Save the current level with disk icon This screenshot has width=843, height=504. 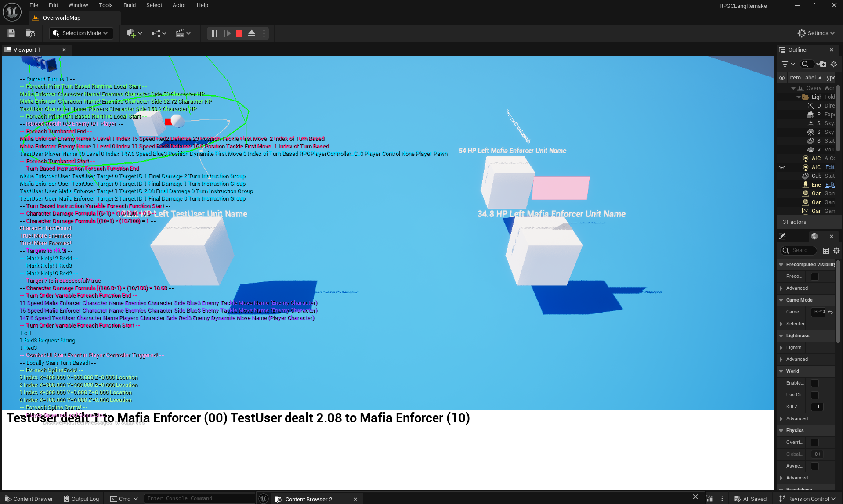click(11, 33)
